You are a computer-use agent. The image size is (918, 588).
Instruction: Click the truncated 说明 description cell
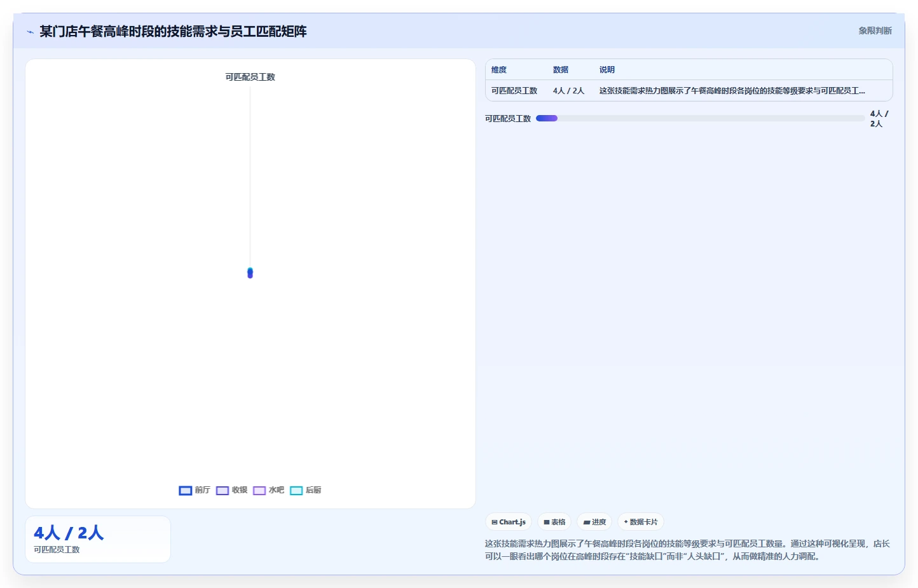pyautogui.click(x=732, y=91)
